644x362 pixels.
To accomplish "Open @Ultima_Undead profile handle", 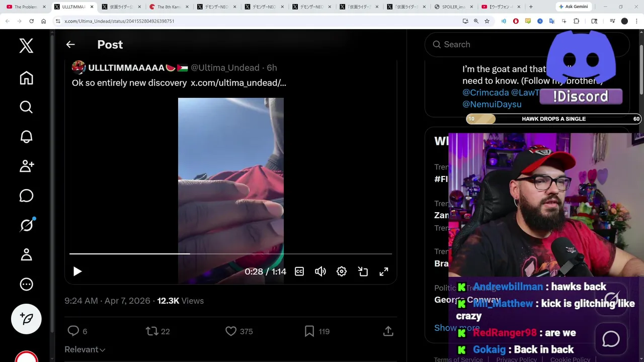I will pyautogui.click(x=225, y=68).
